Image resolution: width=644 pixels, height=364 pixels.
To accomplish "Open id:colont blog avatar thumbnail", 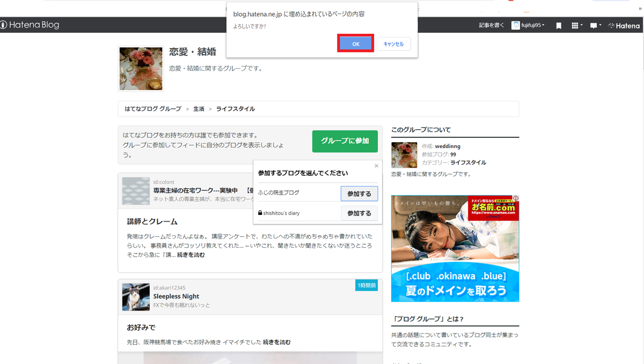I will point(136,191).
